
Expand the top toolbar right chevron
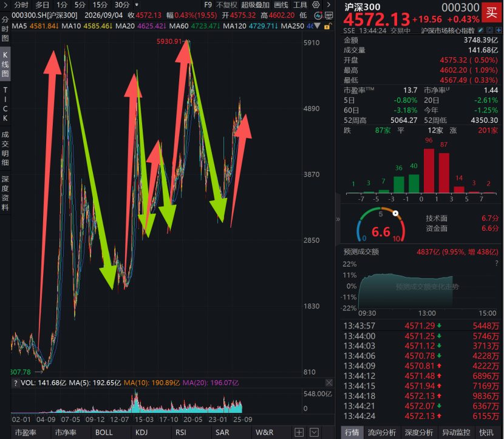(329, 5)
